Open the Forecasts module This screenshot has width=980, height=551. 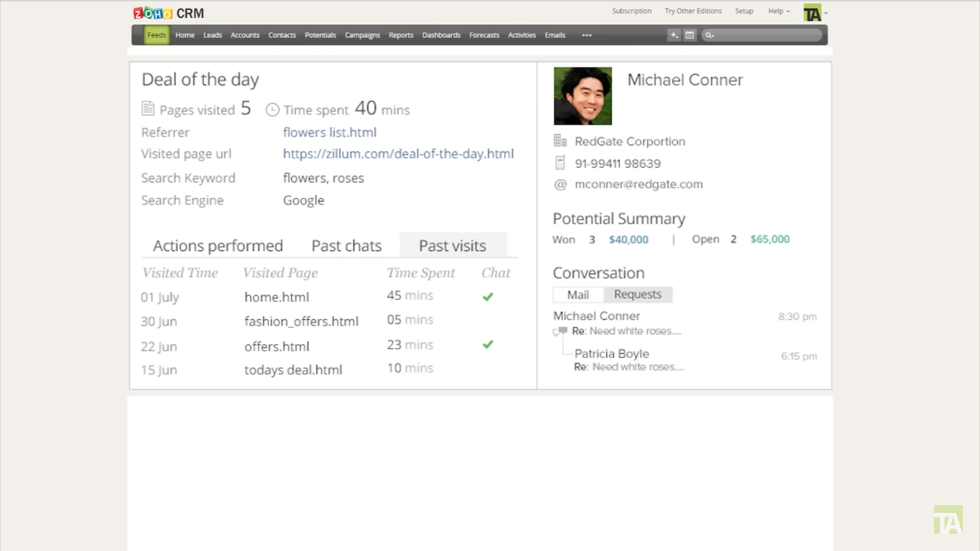(484, 35)
